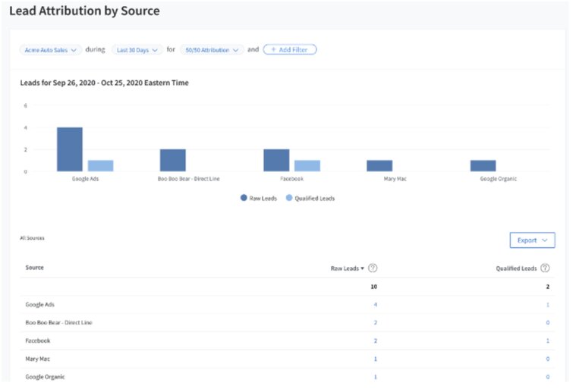This screenshot has height=392, width=576.
Task: Open Mary Mac qualified leads count 0
Action: (x=548, y=359)
